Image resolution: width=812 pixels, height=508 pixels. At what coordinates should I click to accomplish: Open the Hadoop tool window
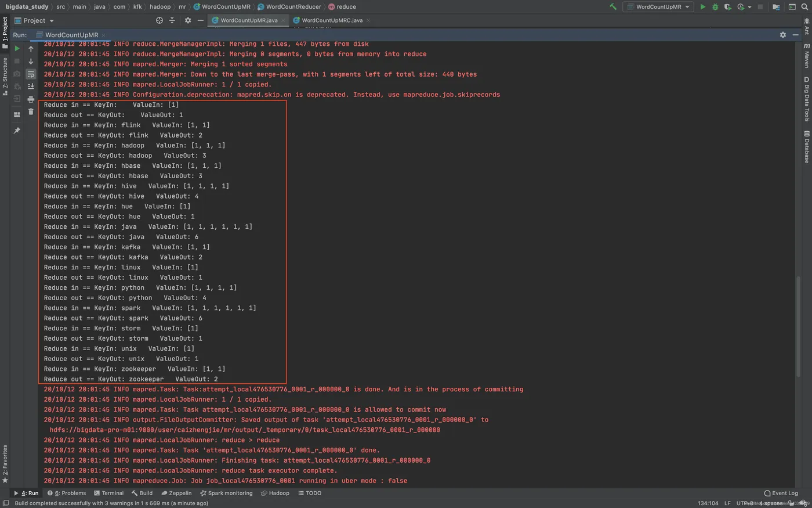coord(275,493)
